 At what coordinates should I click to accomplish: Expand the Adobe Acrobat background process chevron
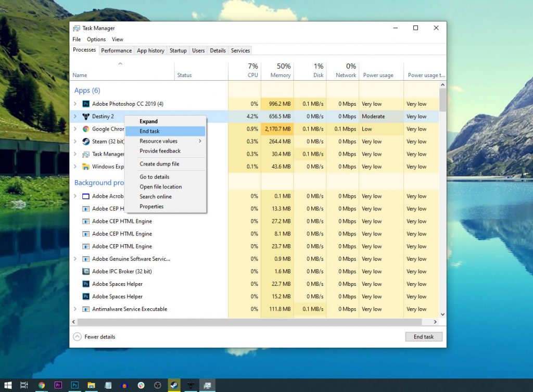tap(75, 196)
